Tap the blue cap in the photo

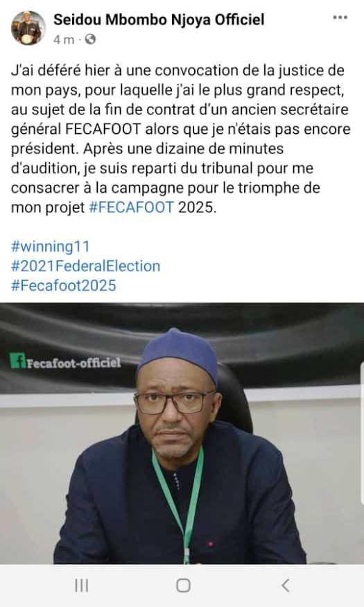click(x=178, y=355)
